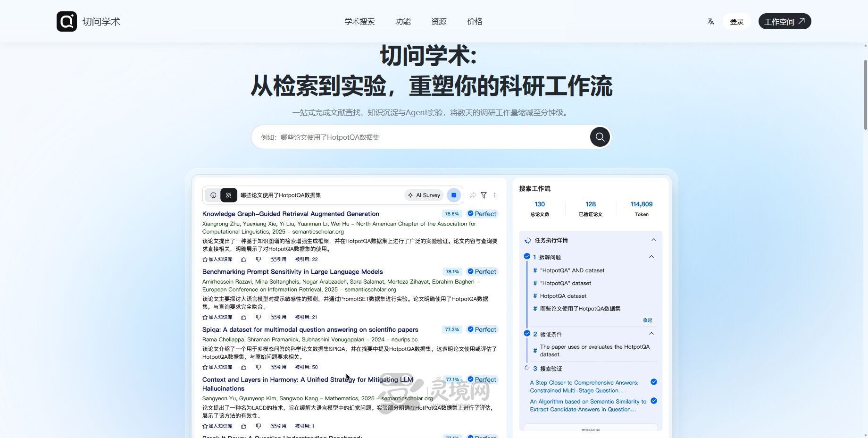The height and width of the screenshot is (438, 868).
Task: Click the language translate icon in header
Action: [x=710, y=21]
